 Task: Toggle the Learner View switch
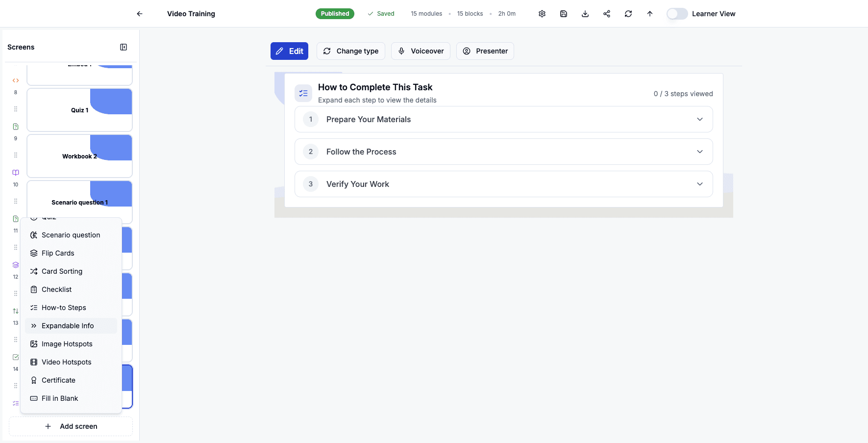[x=677, y=14]
